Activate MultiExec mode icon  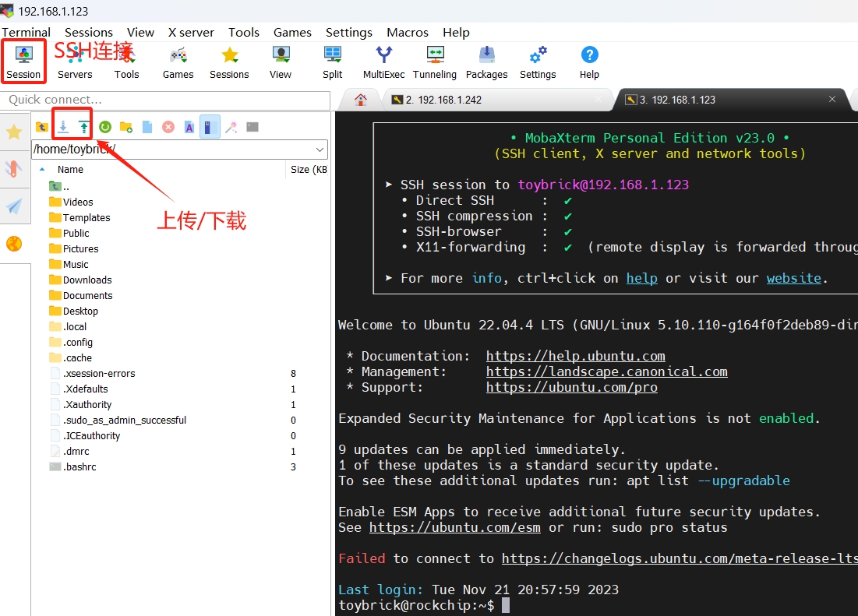(383, 62)
